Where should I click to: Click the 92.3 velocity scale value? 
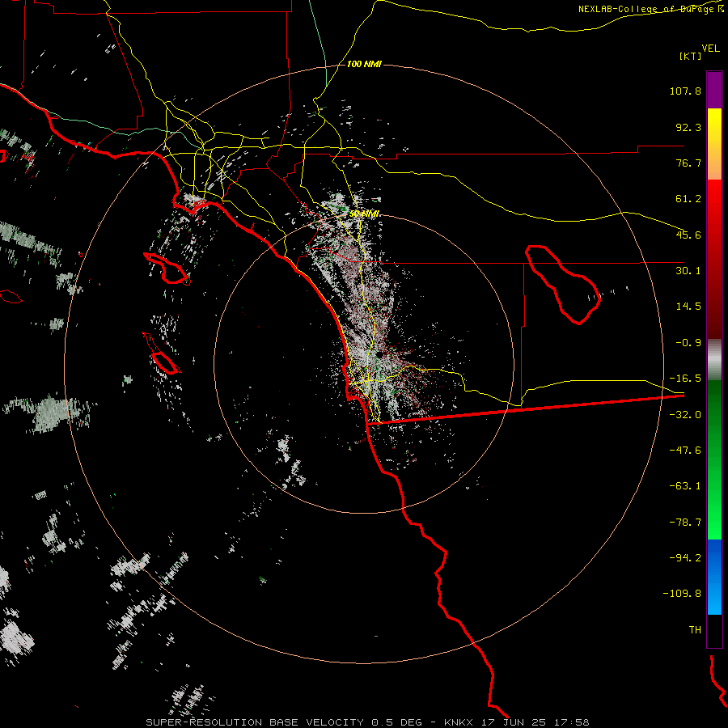tap(688, 127)
